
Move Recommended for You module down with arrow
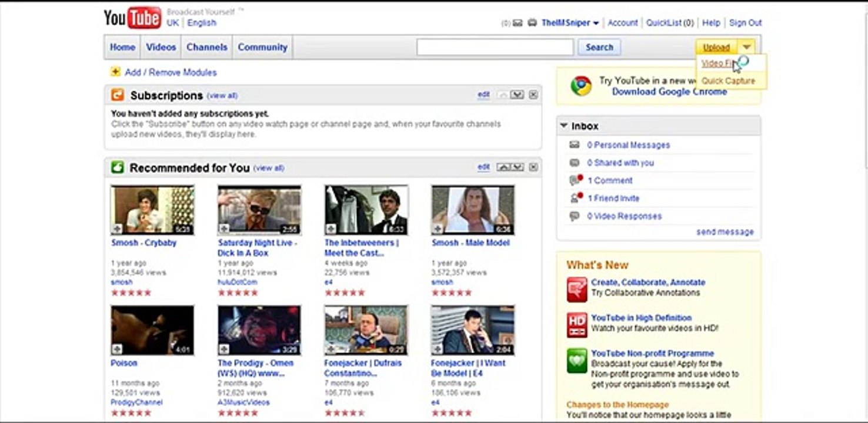pyautogui.click(x=517, y=167)
